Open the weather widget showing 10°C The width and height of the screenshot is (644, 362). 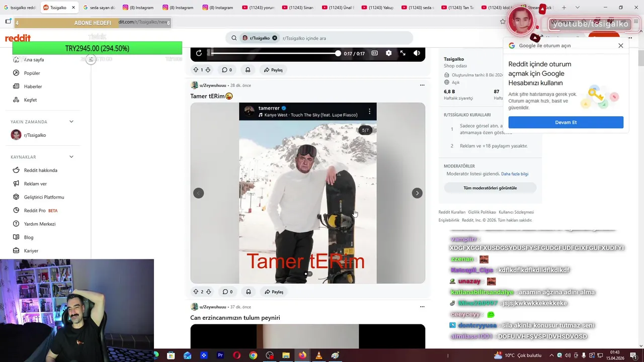518,355
